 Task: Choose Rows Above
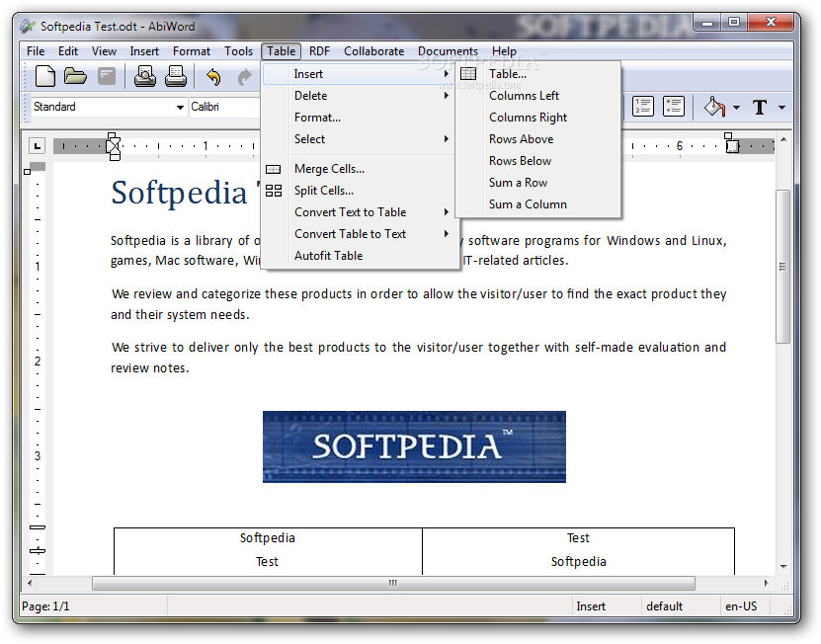click(x=538, y=139)
